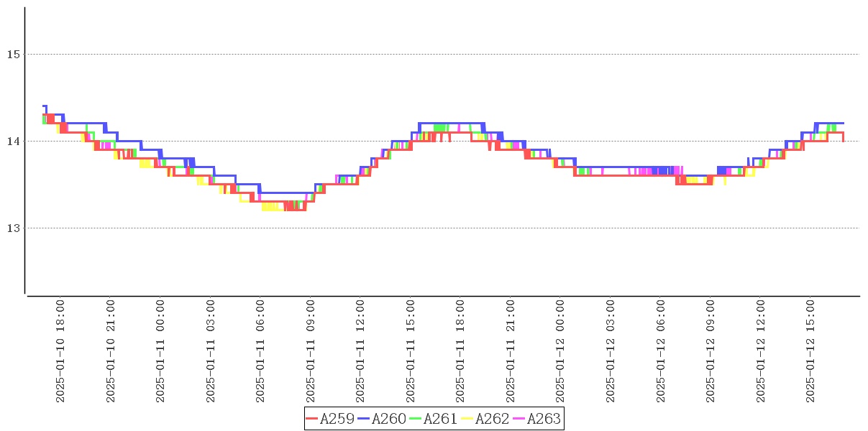Select the 2025-01-12 00:00 time tick label

560,352
